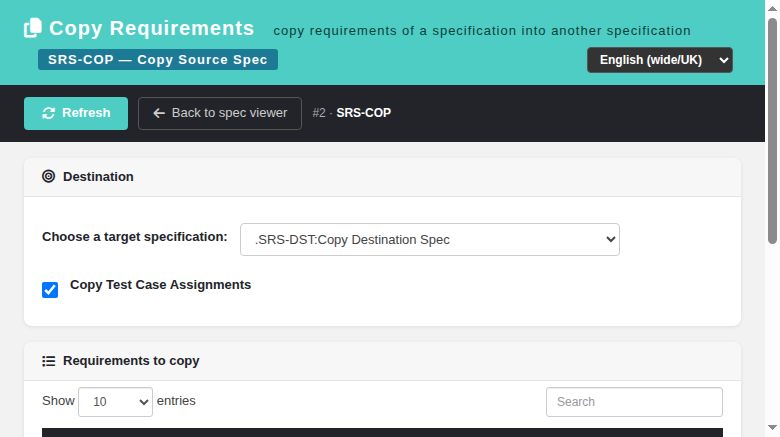Open the English (wide/UK) language dropdown
Image resolution: width=780 pixels, height=437 pixels.
[660, 60]
